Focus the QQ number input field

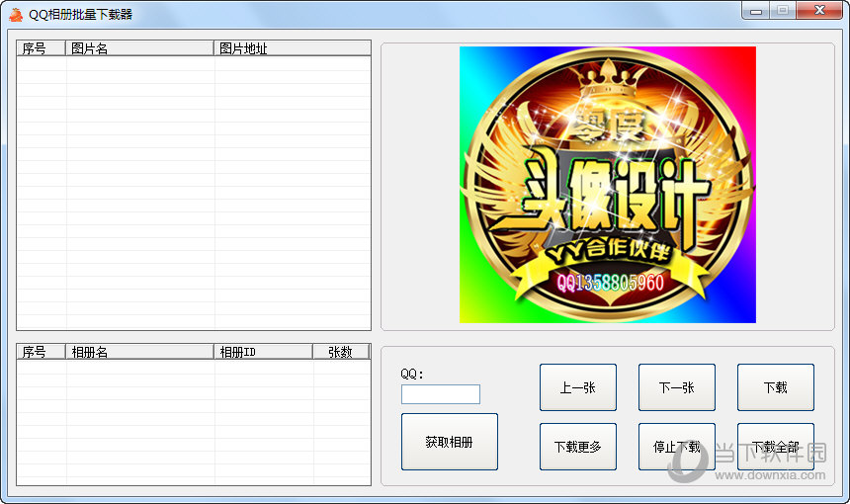click(x=441, y=394)
